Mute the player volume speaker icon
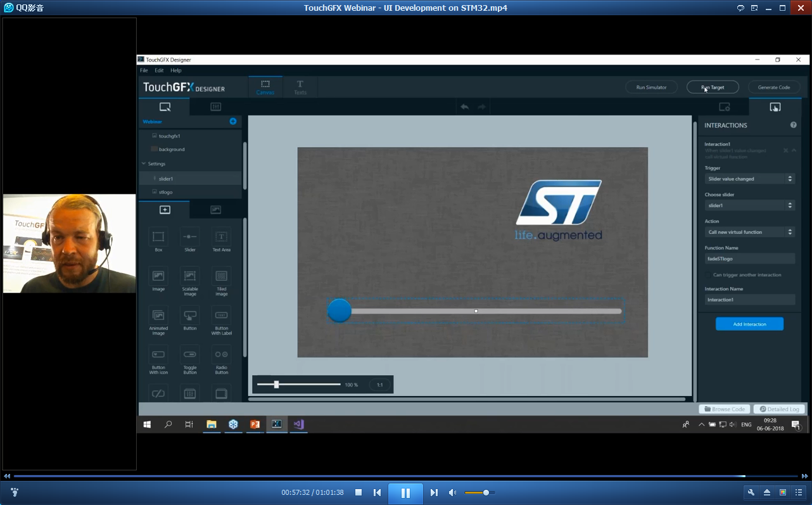This screenshot has height=505, width=812. pos(452,492)
